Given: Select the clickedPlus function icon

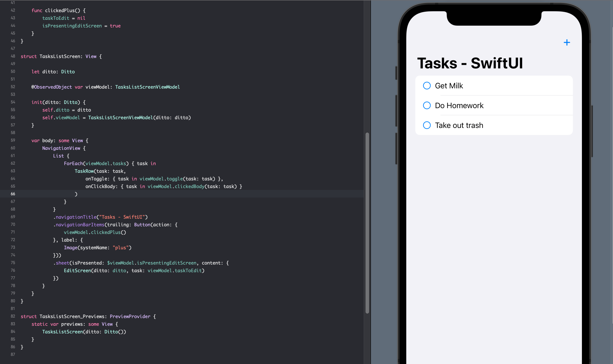Looking at the screenshot, I should (x=567, y=43).
